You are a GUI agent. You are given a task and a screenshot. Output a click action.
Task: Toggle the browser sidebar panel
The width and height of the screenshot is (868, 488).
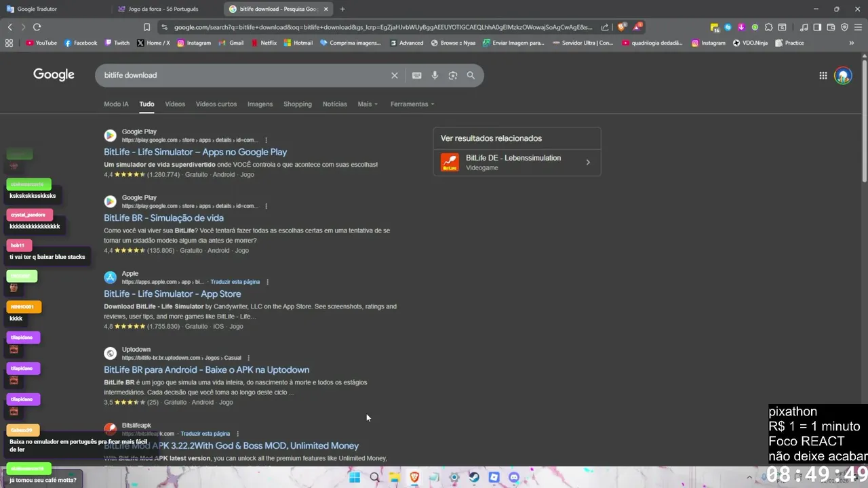pyautogui.click(x=817, y=27)
